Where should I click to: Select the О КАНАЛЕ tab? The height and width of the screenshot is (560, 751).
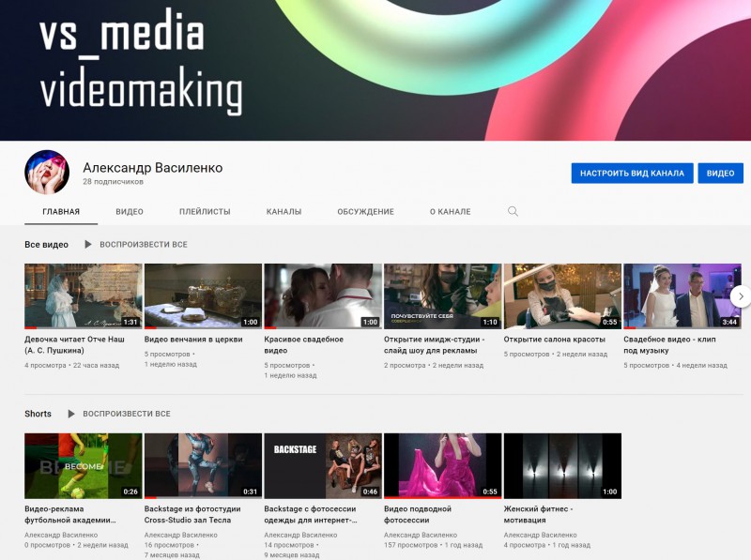click(x=450, y=212)
